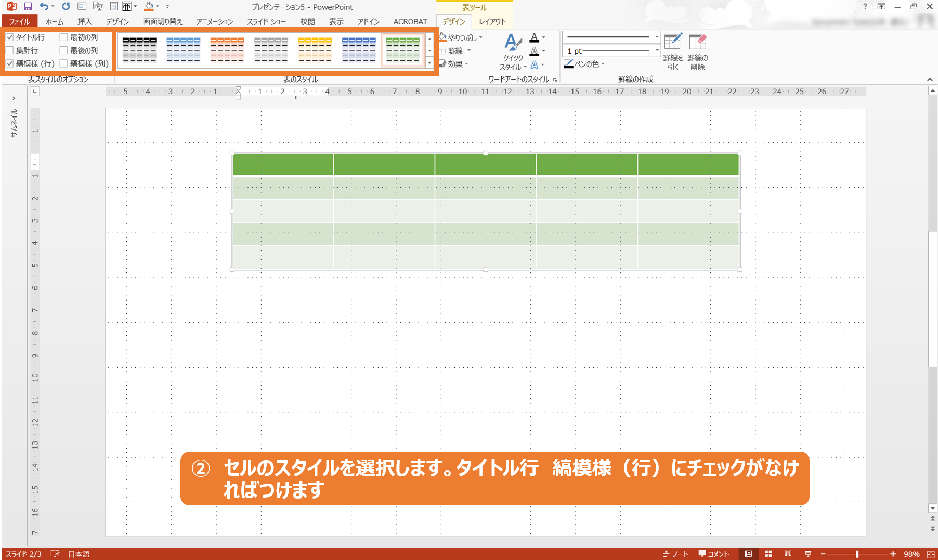Switch to the アニメーション tab

tap(215, 21)
